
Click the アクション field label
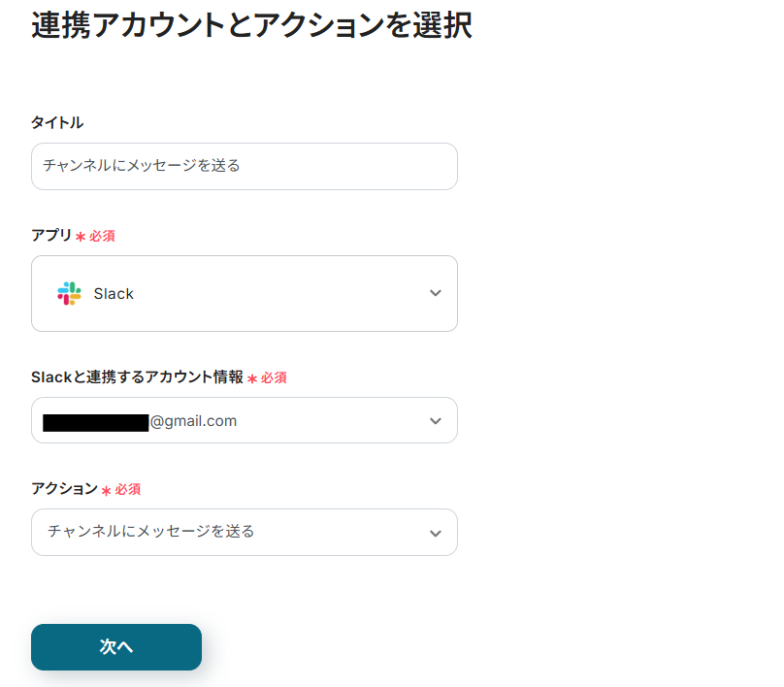coord(64,488)
